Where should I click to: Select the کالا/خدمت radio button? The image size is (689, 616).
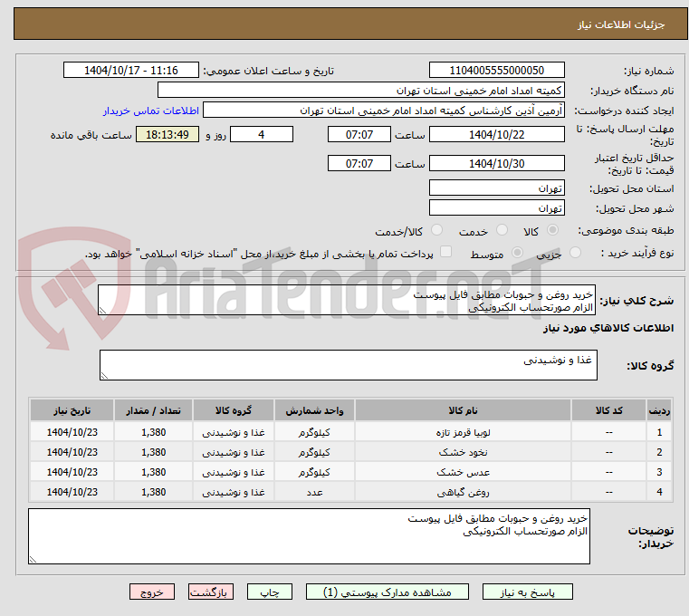[436, 230]
